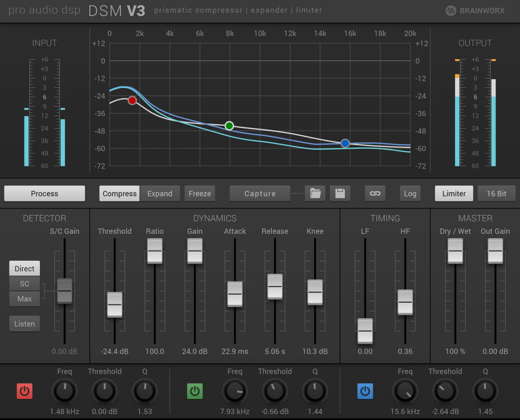This screenshot has height=420, width=520.
Task: Click the Release fader handle
Action: point(275,287)
